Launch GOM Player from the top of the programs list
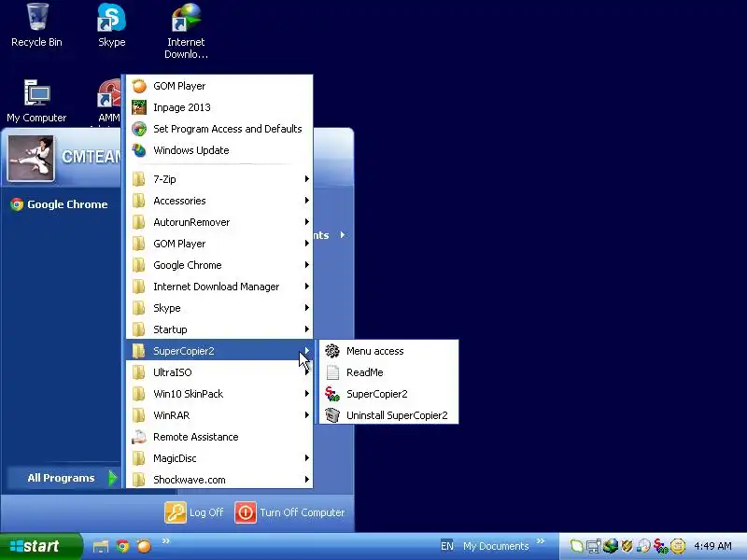The width and height of the screenshot is (747, 560). 219,86
